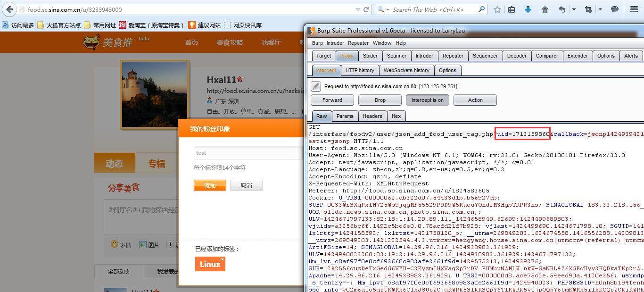Expand the dropdown next to crop icon
644x292 pixels.
[600, 9]
